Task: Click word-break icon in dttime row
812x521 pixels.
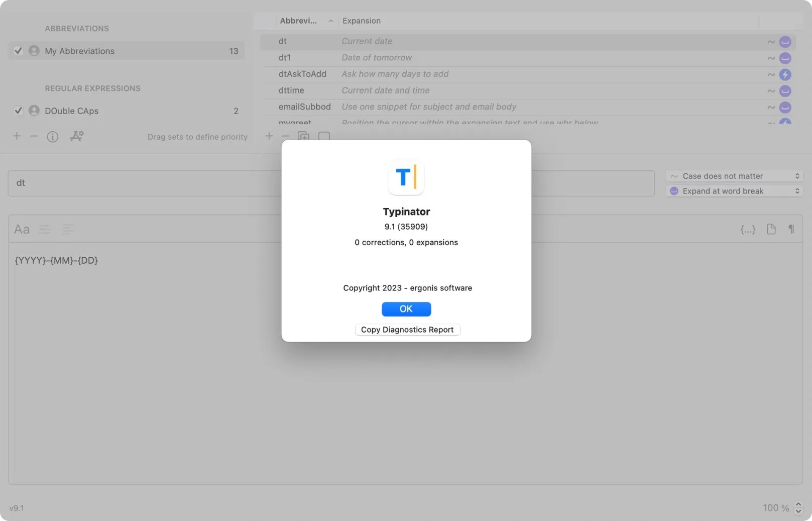Action: coord(785,91)
